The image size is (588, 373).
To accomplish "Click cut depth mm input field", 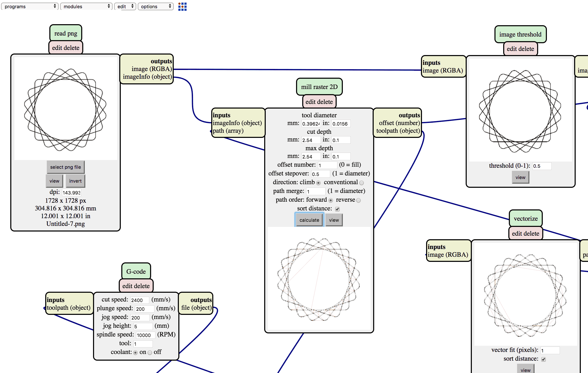I will pyautogui.click(x=311, y=140).
